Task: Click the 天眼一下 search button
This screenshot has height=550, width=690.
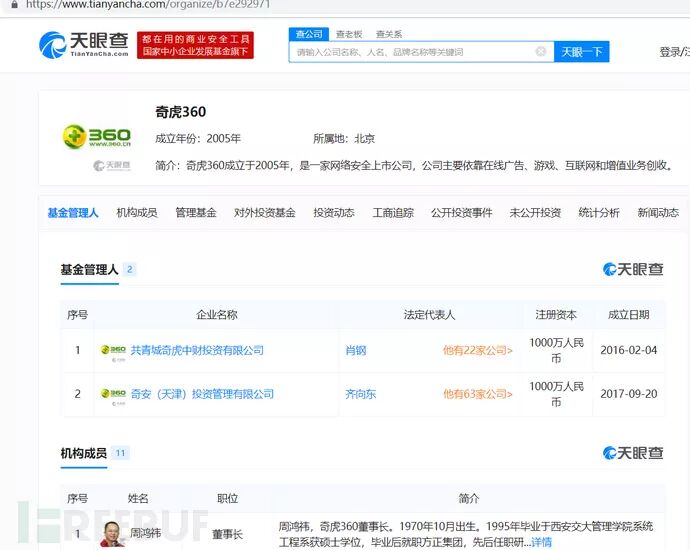Action: pos(581,52)
